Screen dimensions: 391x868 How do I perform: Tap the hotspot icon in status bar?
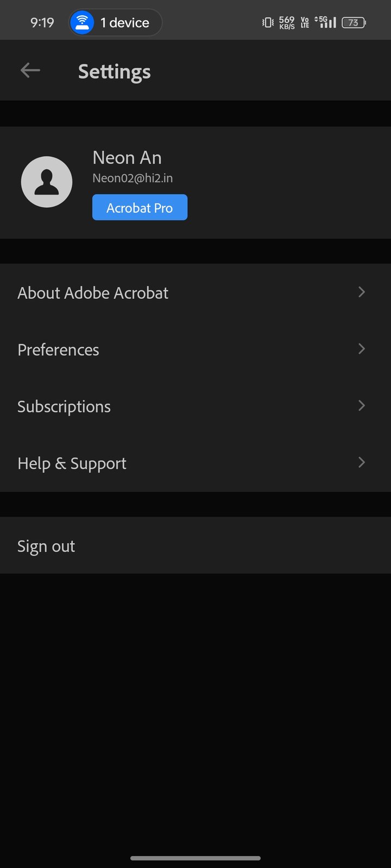coord(82,23)
